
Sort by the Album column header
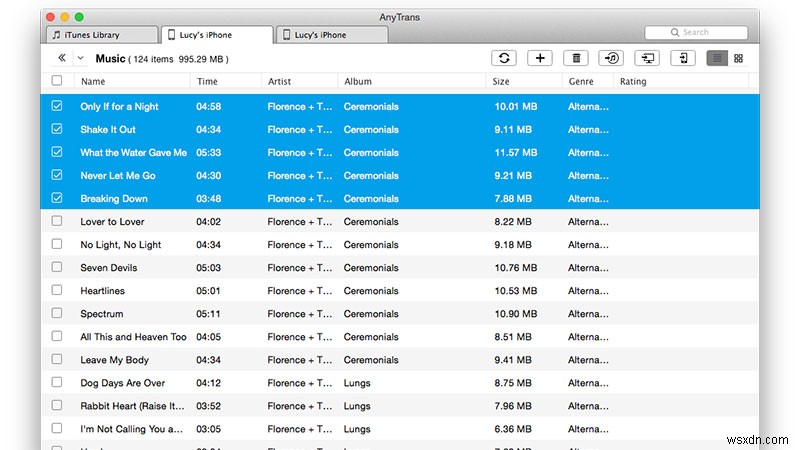coord(358,81)
